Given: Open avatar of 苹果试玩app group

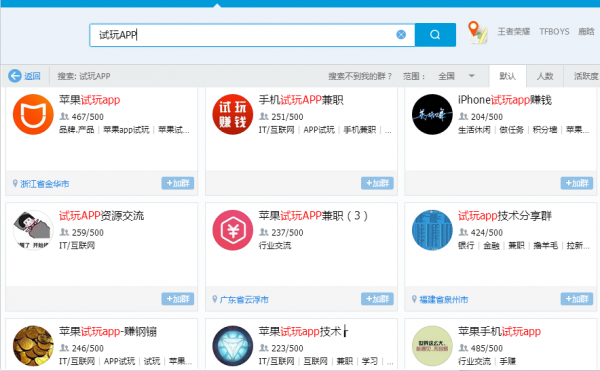Looking at the screenshot, I should (x=33, y=114).
